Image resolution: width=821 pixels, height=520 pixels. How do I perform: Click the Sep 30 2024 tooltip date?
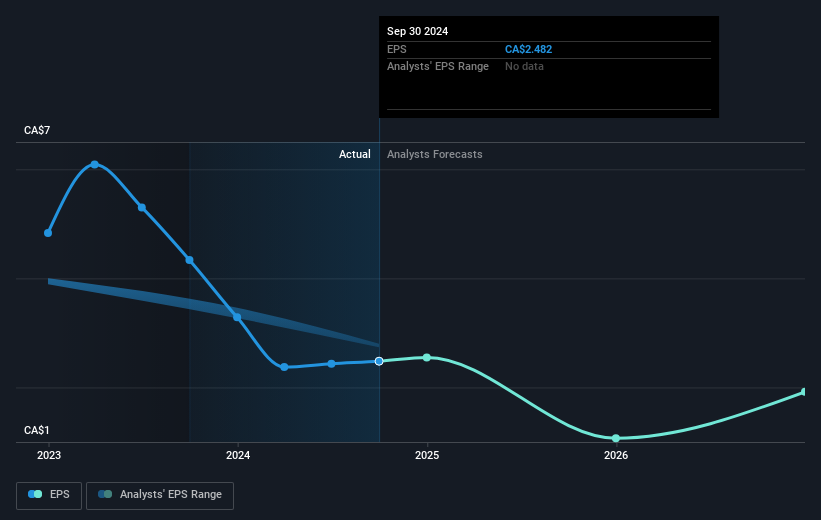tap(417, 31)
